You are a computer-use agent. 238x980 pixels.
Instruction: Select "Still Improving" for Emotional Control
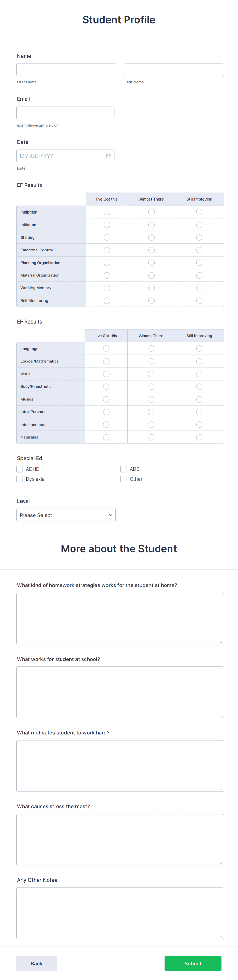[199, 250]
